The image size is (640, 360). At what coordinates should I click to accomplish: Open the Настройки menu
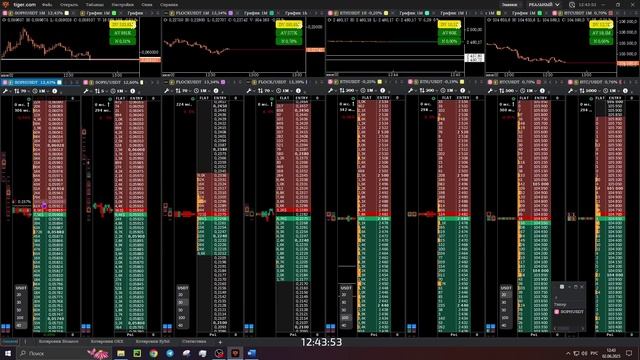click(122, 5)
